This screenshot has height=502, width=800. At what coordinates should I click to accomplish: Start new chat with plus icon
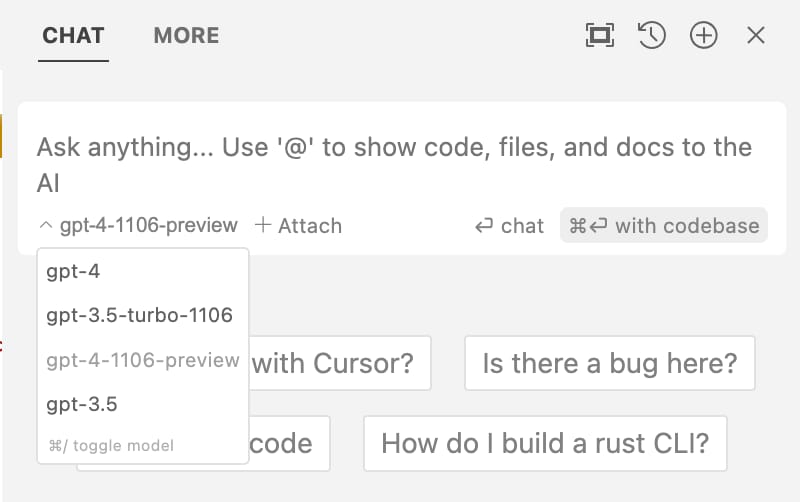point(704,36)
